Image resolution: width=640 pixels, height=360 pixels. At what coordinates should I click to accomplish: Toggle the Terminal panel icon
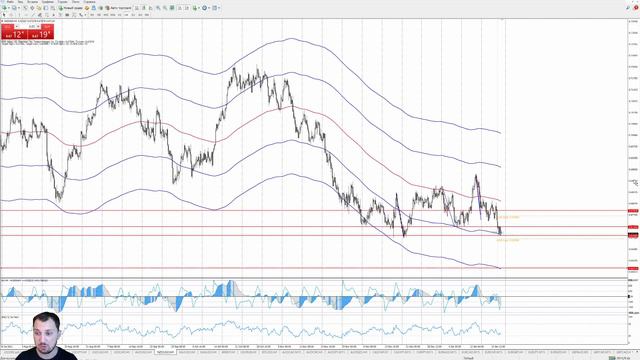tap(46, 8)
